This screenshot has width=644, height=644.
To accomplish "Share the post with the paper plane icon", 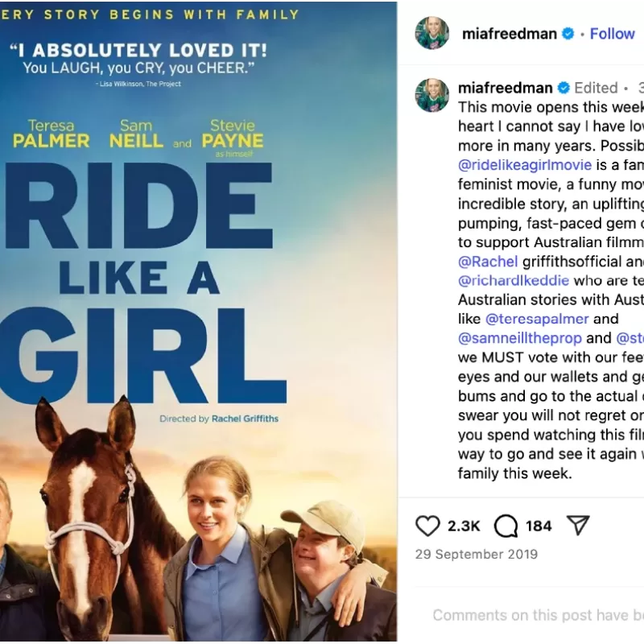I will tap(578, 526).
